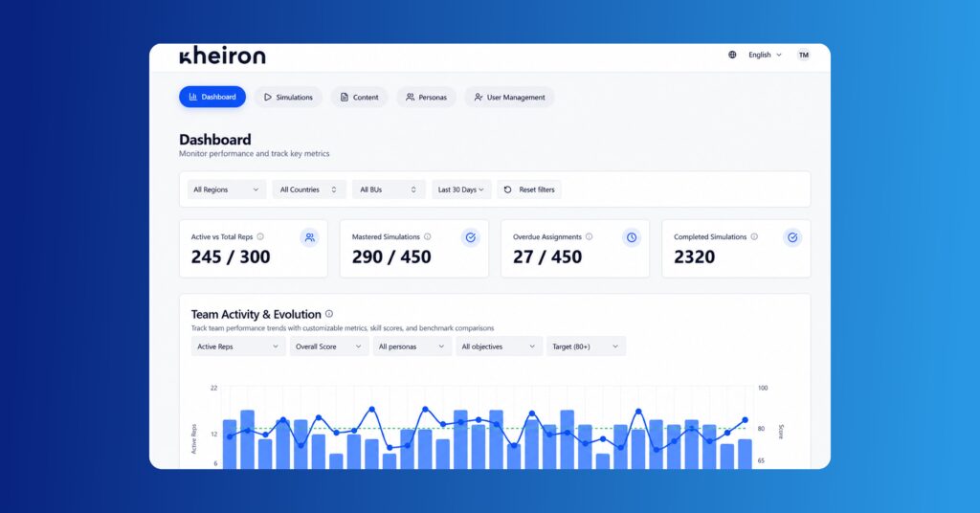The width and height of the screenshot is (980, 513).
Task: Click the clock icon on Overdue Assignments card
Action: click(632, 237)
